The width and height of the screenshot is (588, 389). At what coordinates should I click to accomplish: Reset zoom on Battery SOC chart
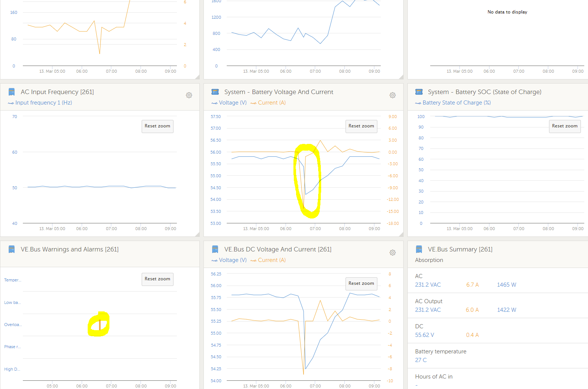pos(565,126)
